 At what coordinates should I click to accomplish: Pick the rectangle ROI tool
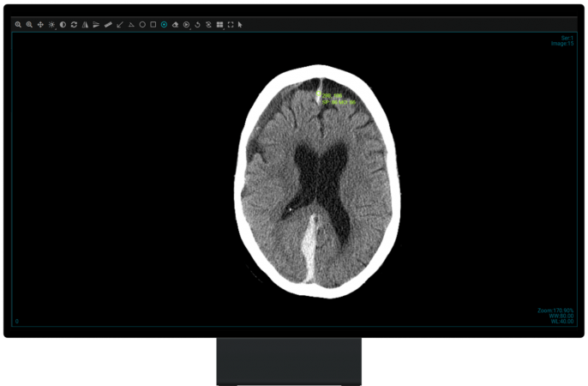tap(153, 25)
